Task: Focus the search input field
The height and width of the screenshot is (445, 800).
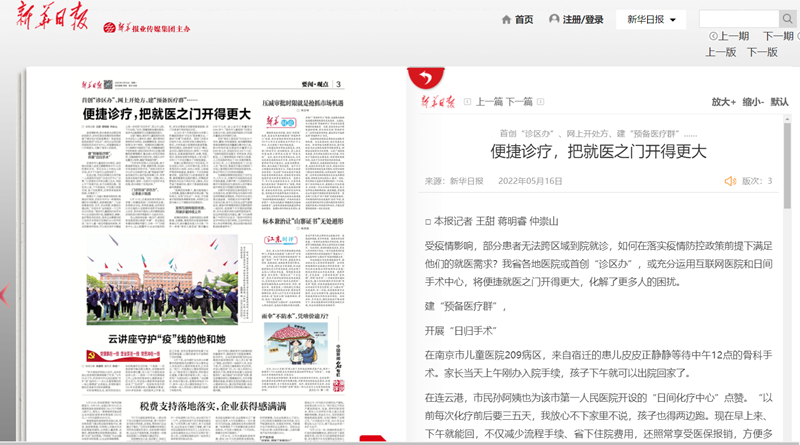Action: [x=739, y=19]
